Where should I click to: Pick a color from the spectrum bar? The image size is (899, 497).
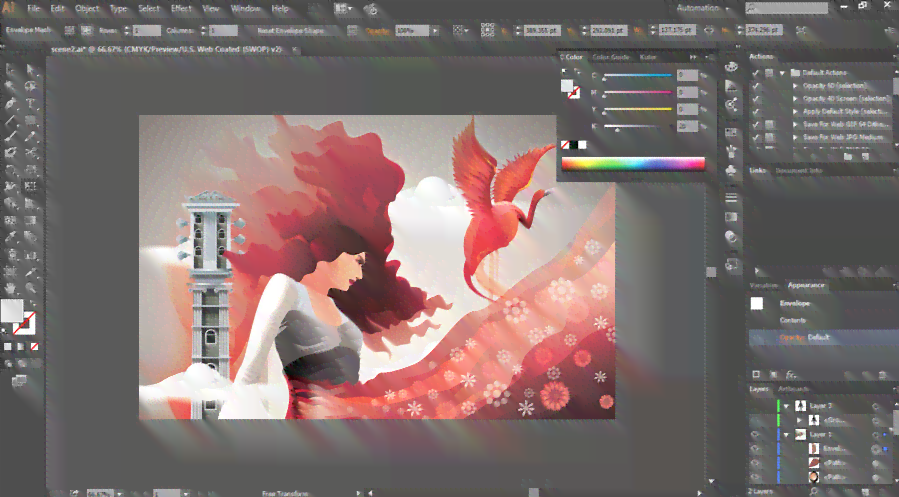click(633, 164)
